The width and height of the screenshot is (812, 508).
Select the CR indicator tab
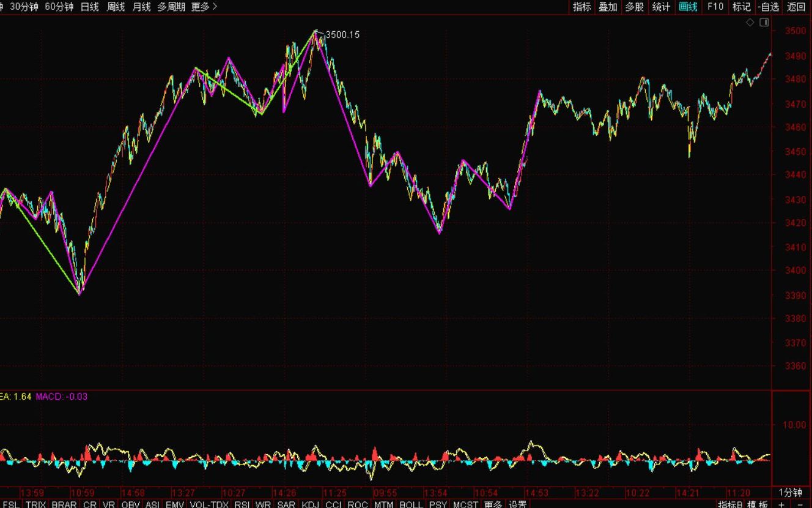pyautogui.click(x=90, y=504)
